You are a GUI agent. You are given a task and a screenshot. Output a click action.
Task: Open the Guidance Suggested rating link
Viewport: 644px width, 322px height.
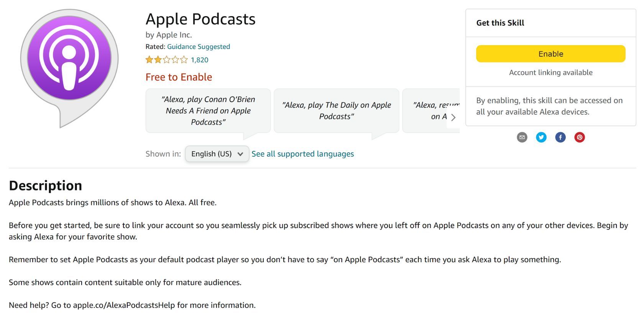tap(198, 46)
